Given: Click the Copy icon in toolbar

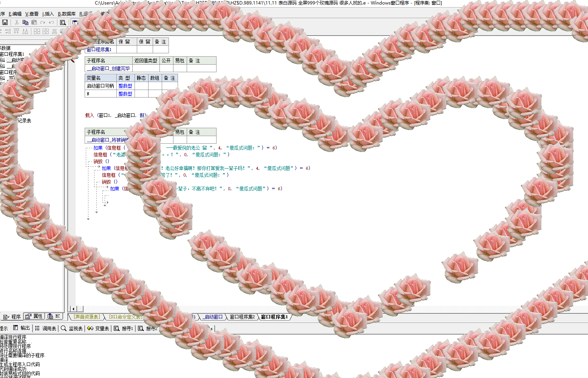Looking at the screenshot, I should tap(25, 23).
